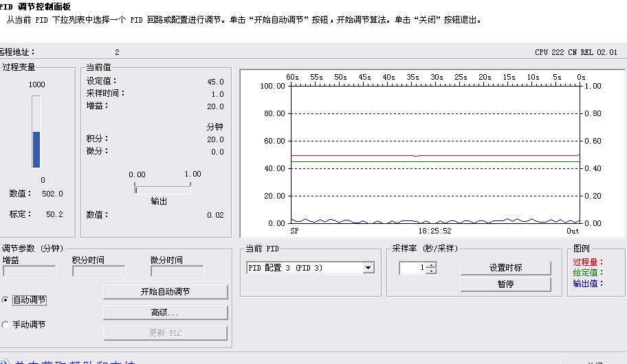Select the 自动调节 radio button

pyautogui.click(x=6, y=300)
